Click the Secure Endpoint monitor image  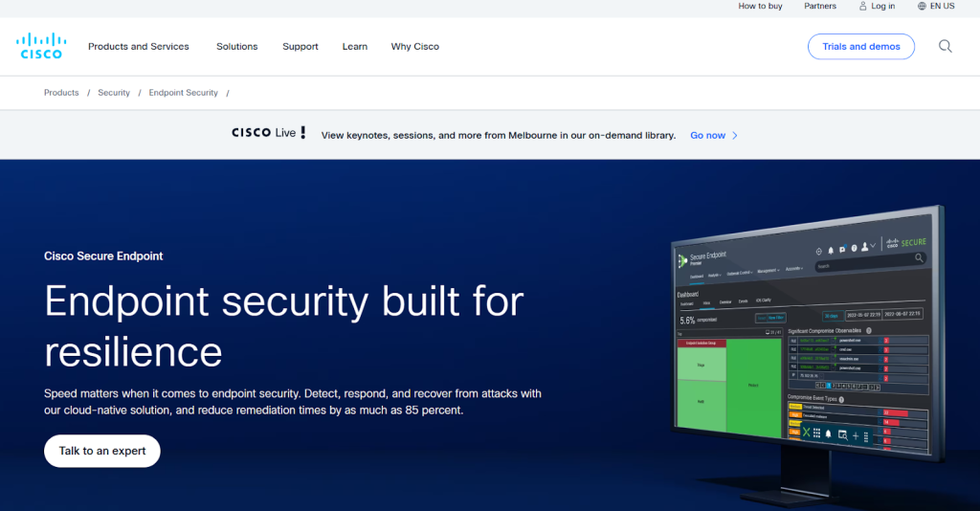click(x=806, y=355)
